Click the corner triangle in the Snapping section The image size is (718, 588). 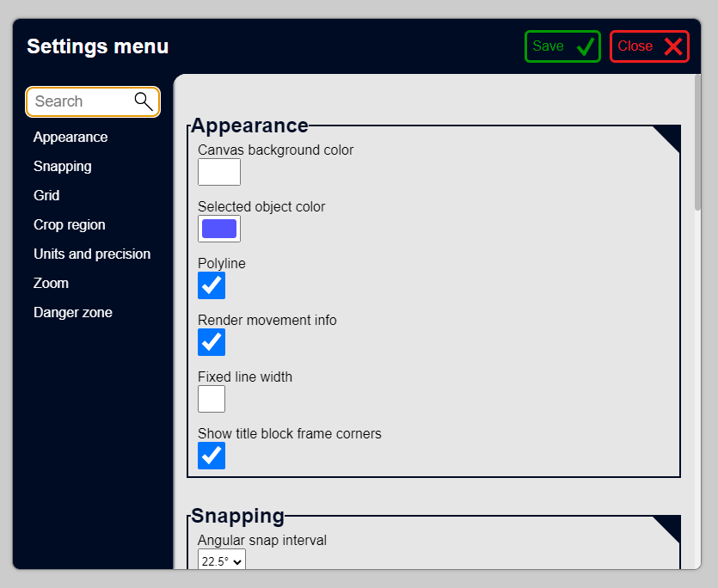click(x=672, y=524)
